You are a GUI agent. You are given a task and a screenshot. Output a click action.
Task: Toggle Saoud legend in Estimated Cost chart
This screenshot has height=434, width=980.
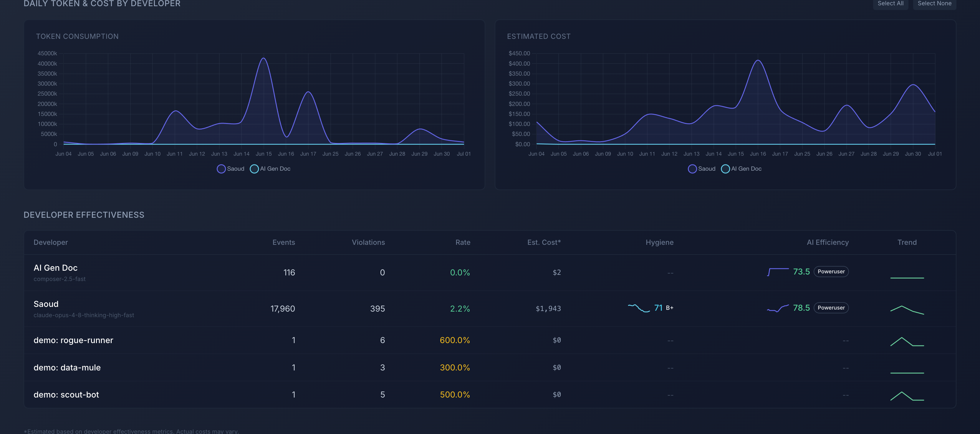(x=701, y=169)
